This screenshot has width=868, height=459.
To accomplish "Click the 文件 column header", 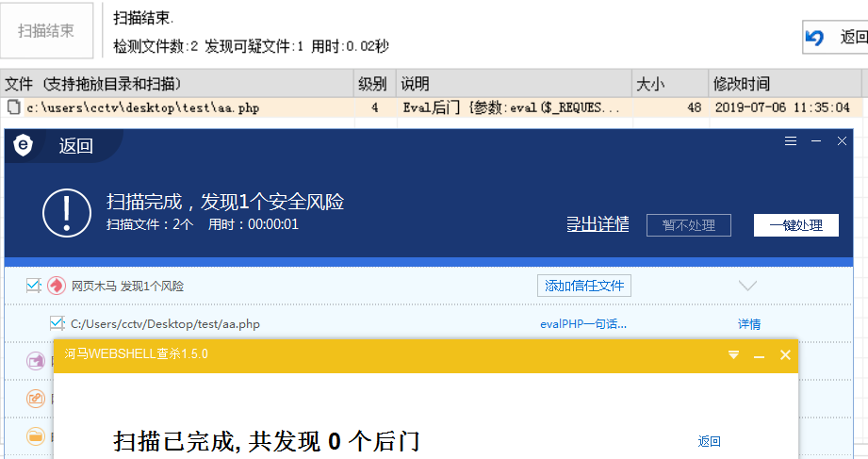I will tap(176, 84).
